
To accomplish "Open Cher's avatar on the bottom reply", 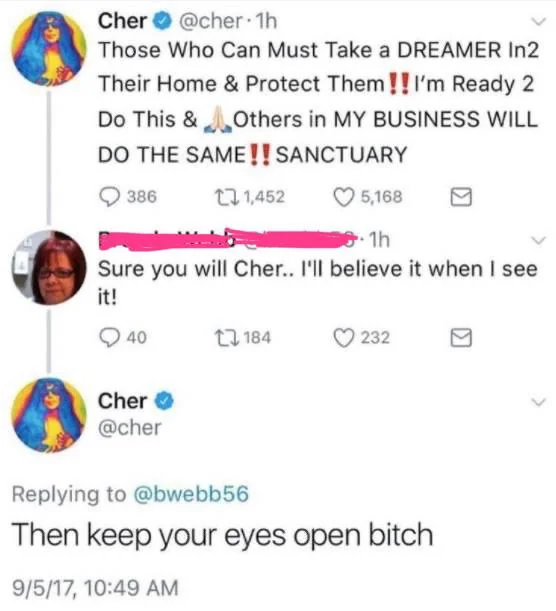I will 49,415.
